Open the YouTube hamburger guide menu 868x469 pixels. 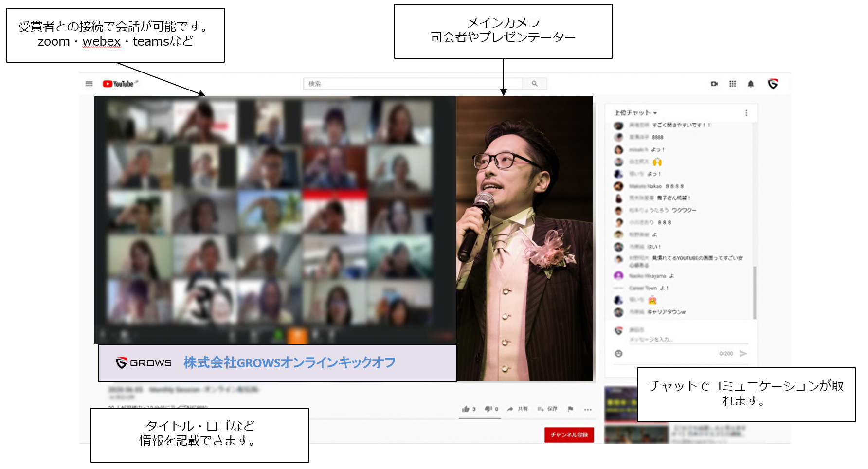89,84
